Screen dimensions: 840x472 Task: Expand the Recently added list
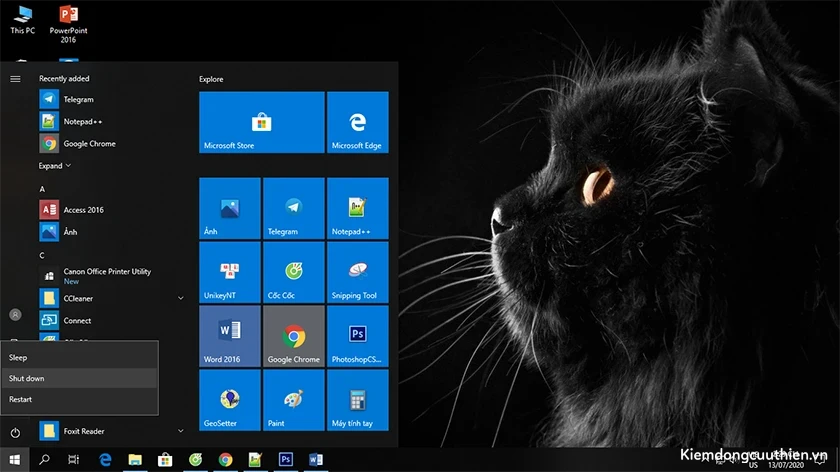[x=55, y=166]
